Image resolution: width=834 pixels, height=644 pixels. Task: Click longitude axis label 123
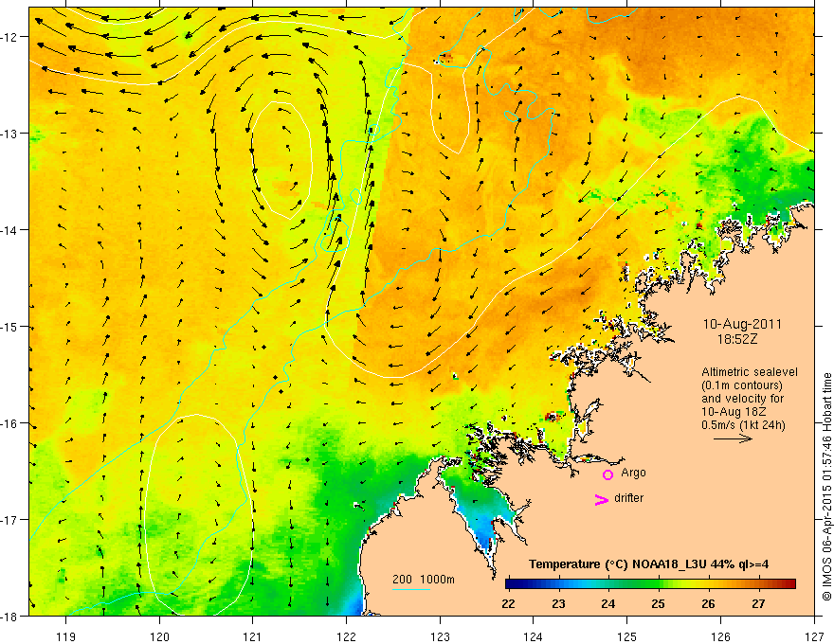[440, 636]
